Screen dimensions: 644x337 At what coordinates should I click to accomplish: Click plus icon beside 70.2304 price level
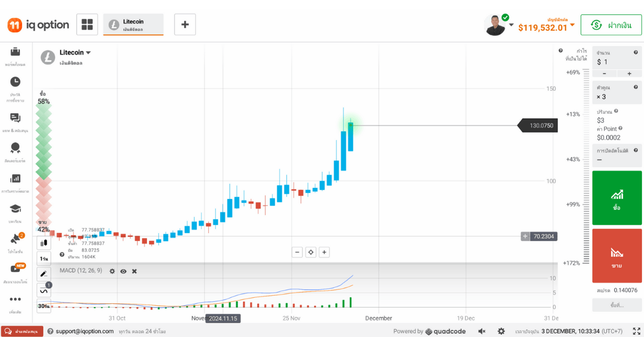[525, 236]
